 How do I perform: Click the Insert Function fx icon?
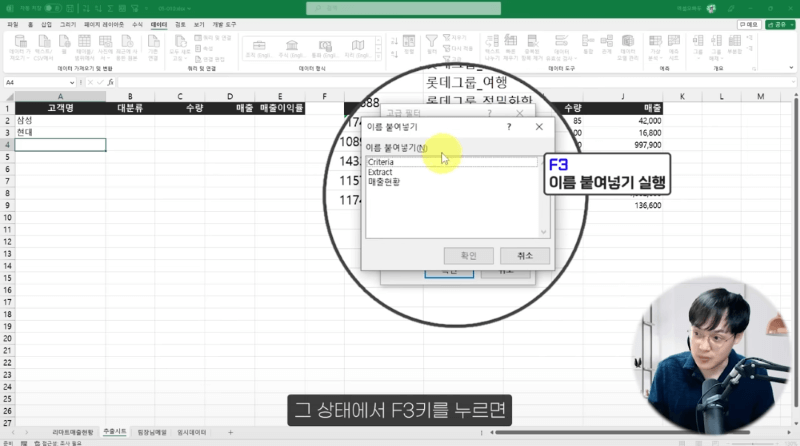tap(111, 82)
